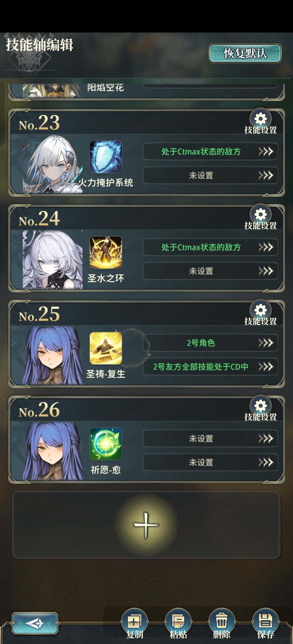The image size is (293, 644).
Task: Expand the 2号角色 target selector
Action: (x=210, y=343)
